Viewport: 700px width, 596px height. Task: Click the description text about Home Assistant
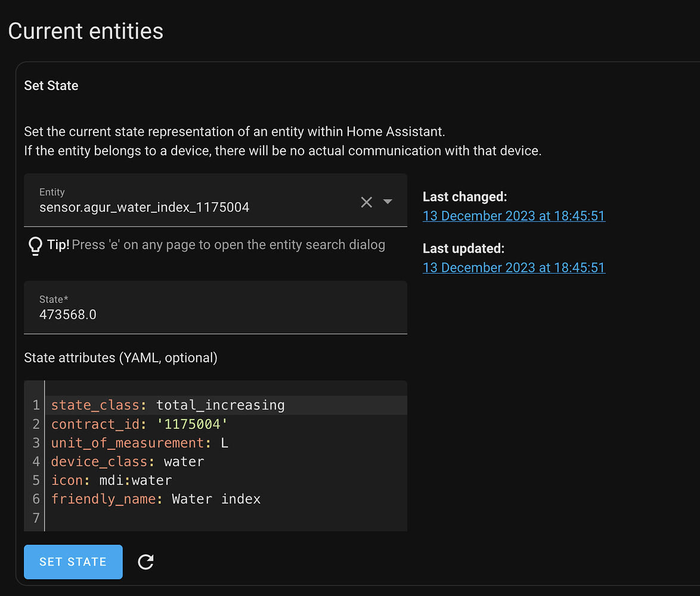coord(283,141)
